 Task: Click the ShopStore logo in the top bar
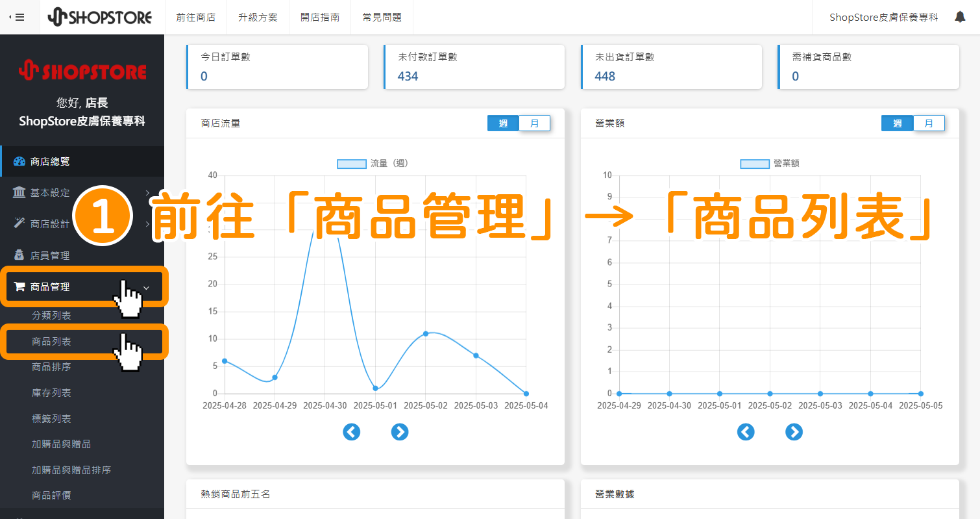click(100, 17)
